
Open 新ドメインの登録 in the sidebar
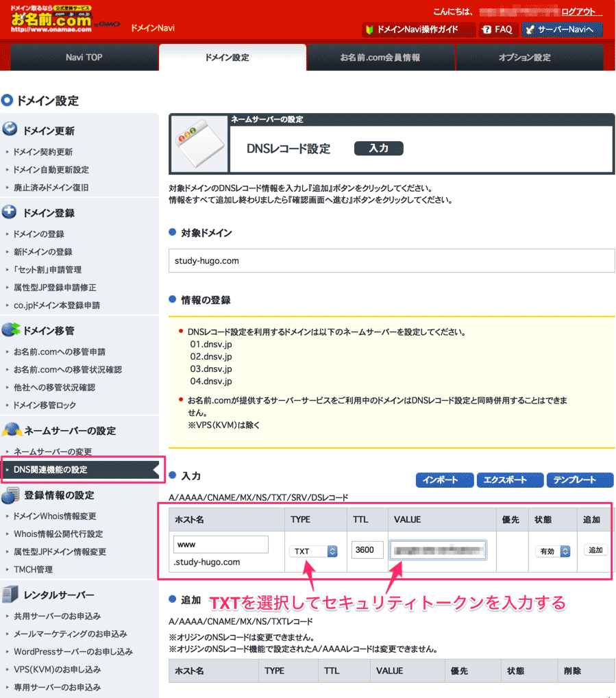click(42, 251)
